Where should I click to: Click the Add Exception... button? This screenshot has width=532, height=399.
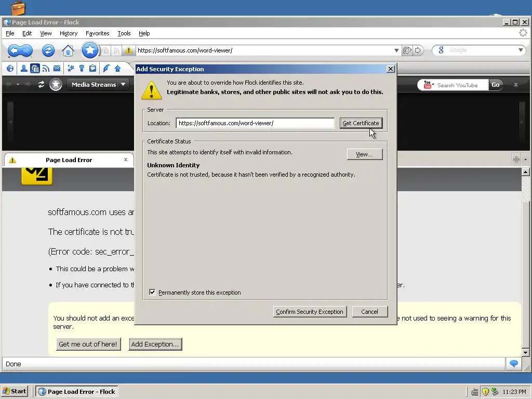155,344
